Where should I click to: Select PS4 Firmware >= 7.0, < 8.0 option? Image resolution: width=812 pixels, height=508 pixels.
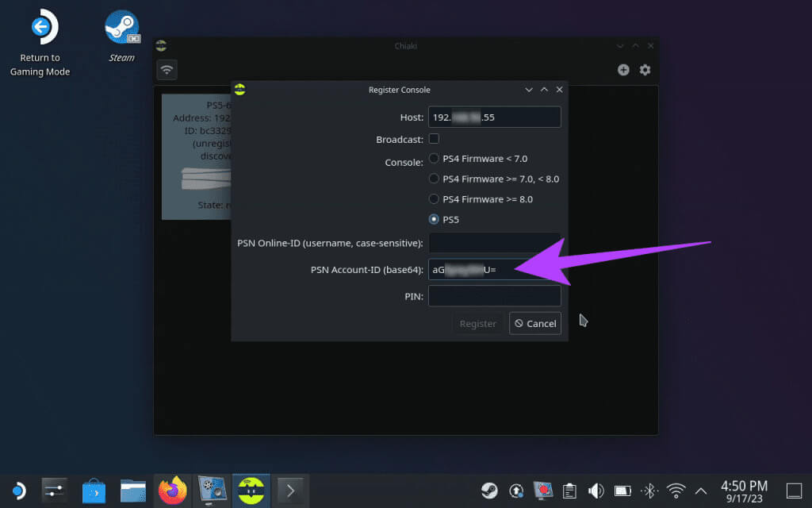pos(494,179)
